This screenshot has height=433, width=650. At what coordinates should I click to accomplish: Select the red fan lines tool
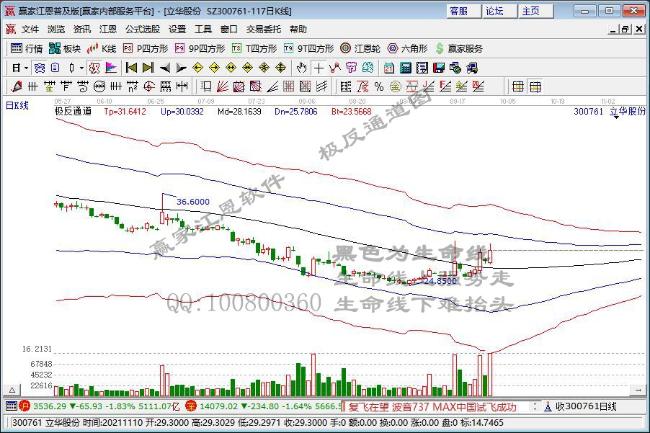pos(223,87)
